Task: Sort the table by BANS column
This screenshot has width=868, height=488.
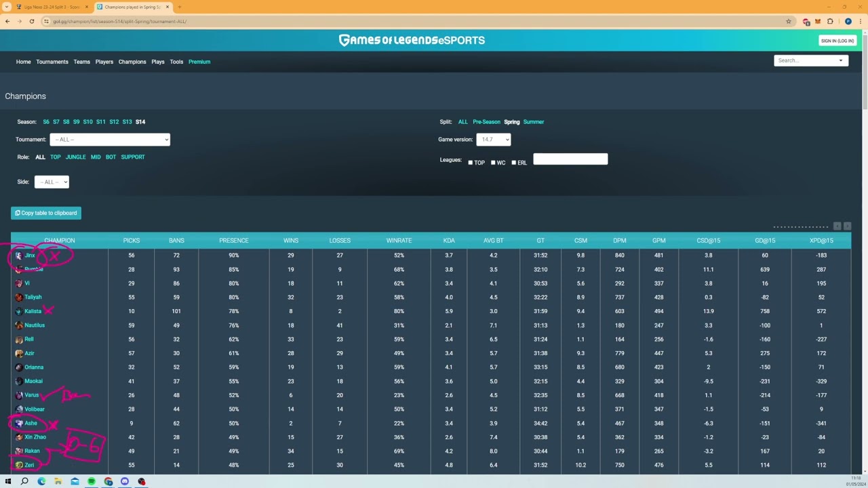Action: (176, 241)
